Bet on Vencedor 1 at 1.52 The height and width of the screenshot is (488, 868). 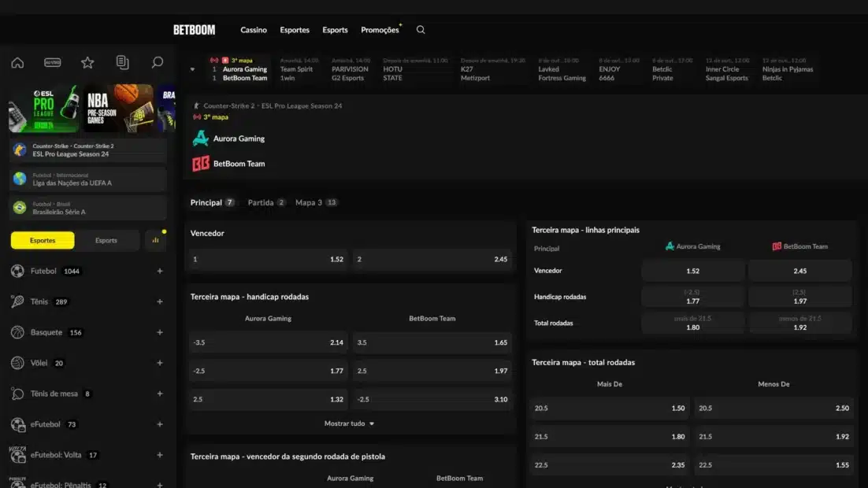pos(268,259)
